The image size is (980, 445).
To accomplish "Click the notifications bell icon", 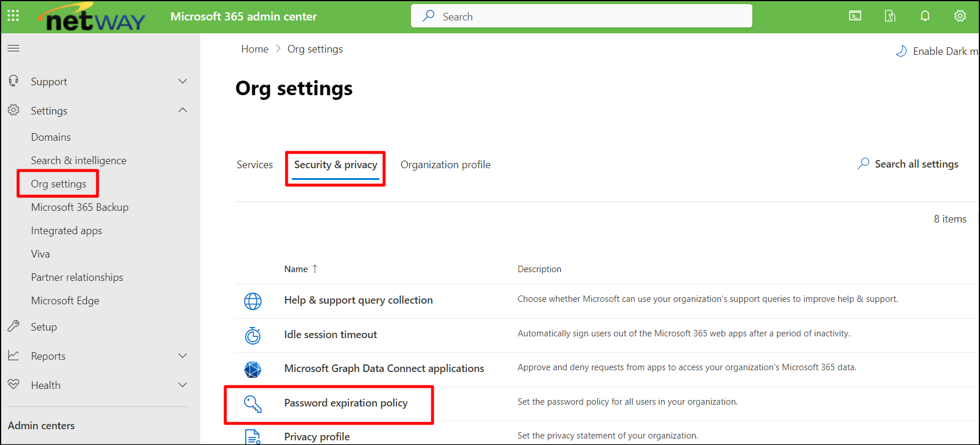I will (925, 16).
